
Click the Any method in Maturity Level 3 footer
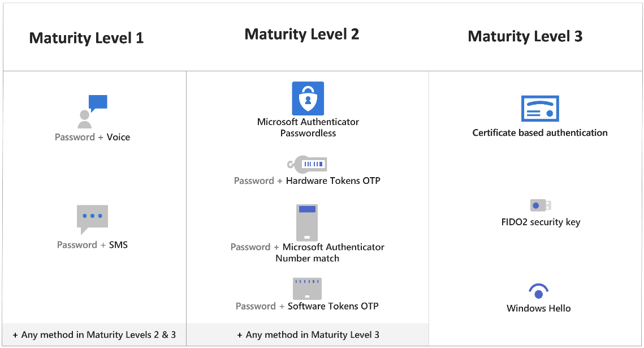[x=308, y=334]
